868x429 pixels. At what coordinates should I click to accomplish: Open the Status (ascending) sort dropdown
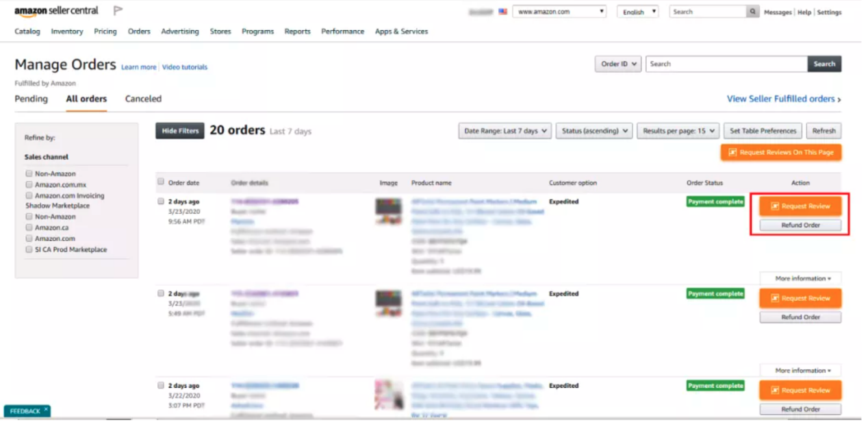(593, 131)
